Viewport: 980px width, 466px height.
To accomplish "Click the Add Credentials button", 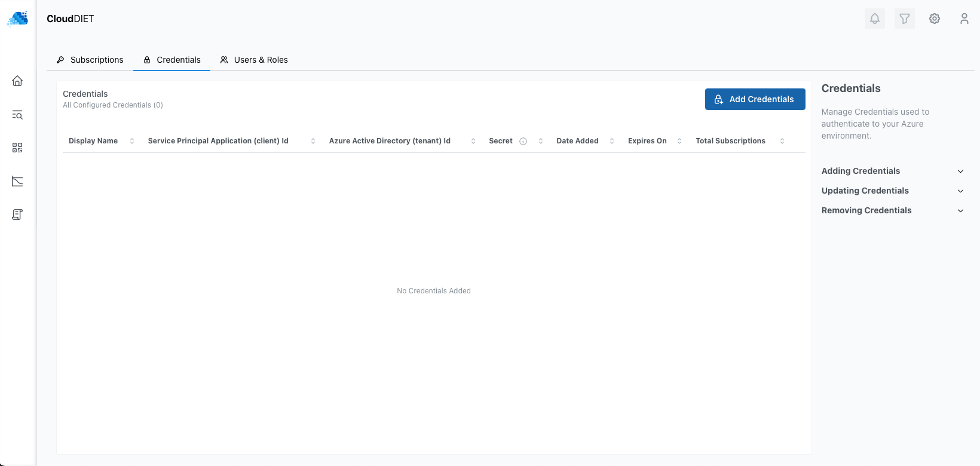I will click(755, 99).
